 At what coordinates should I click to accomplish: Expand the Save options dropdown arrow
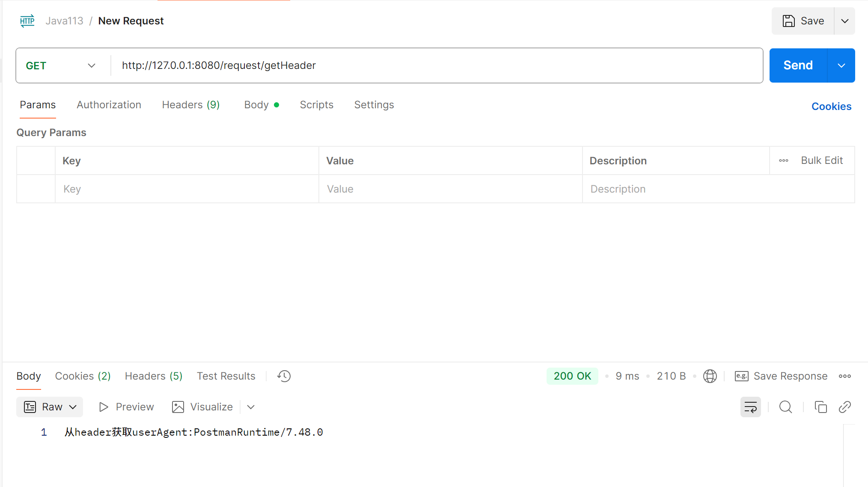coord(844,21)
